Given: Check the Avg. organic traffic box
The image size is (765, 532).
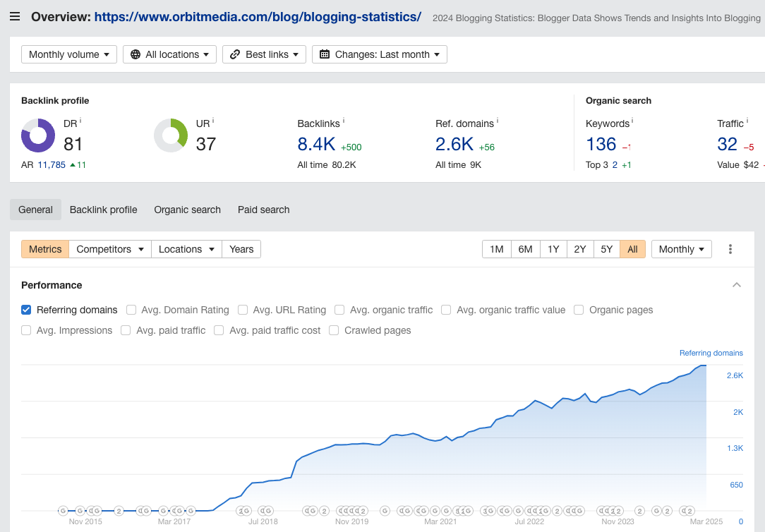Looking at the screenshot, I should coord(339,310).
